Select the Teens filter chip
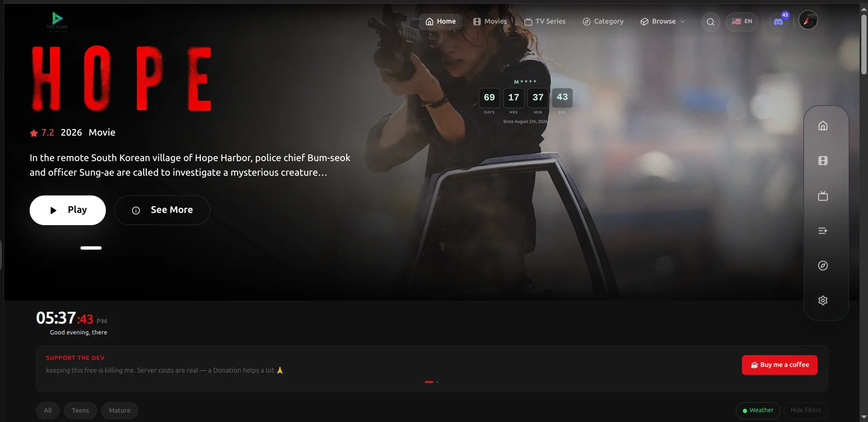 [x=80, y=411]
